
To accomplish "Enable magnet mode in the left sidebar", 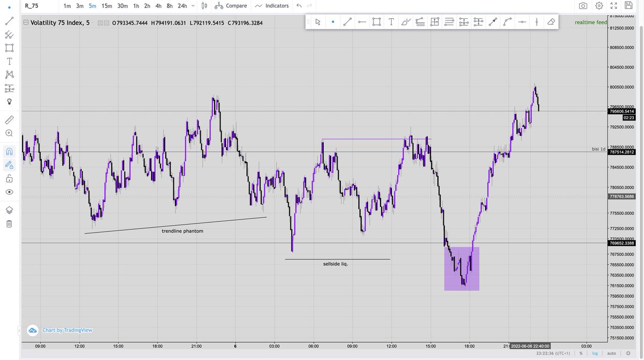I will pos(9,152).
